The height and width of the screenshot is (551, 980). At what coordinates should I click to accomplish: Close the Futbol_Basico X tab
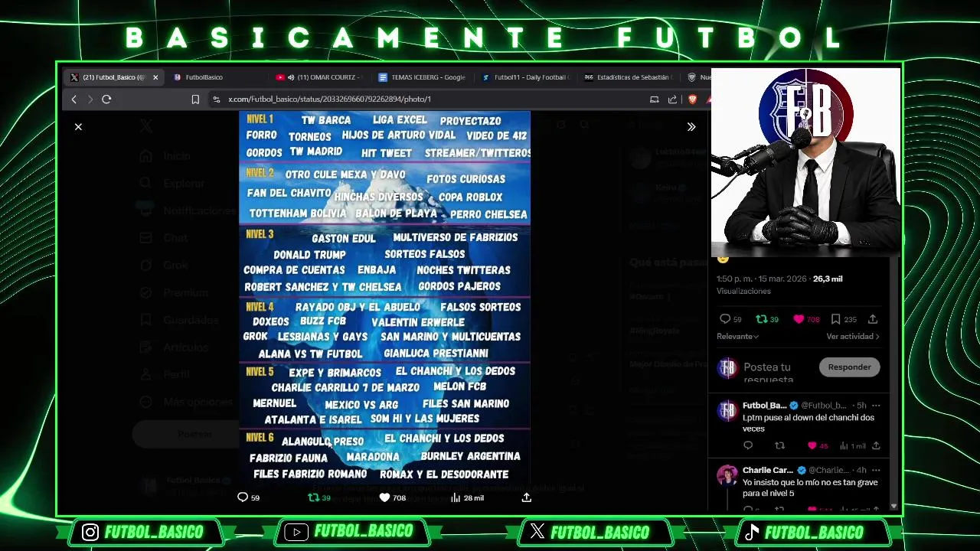(x=155, y=77)
